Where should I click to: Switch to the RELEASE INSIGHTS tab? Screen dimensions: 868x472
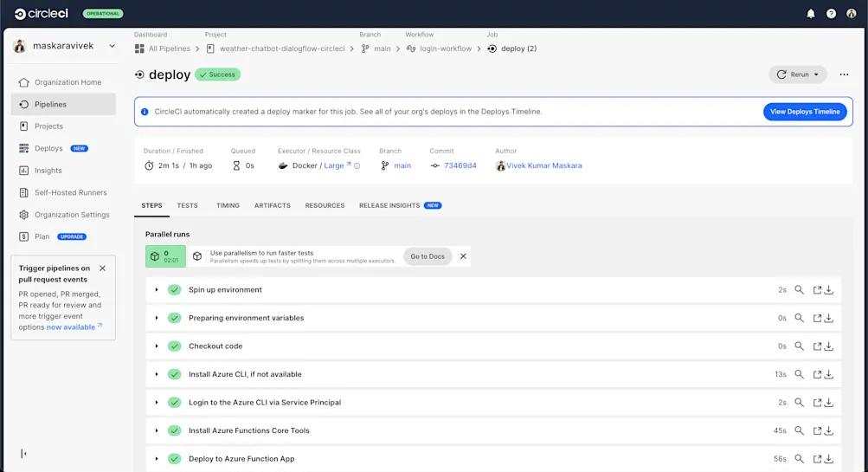pos(400,205)
